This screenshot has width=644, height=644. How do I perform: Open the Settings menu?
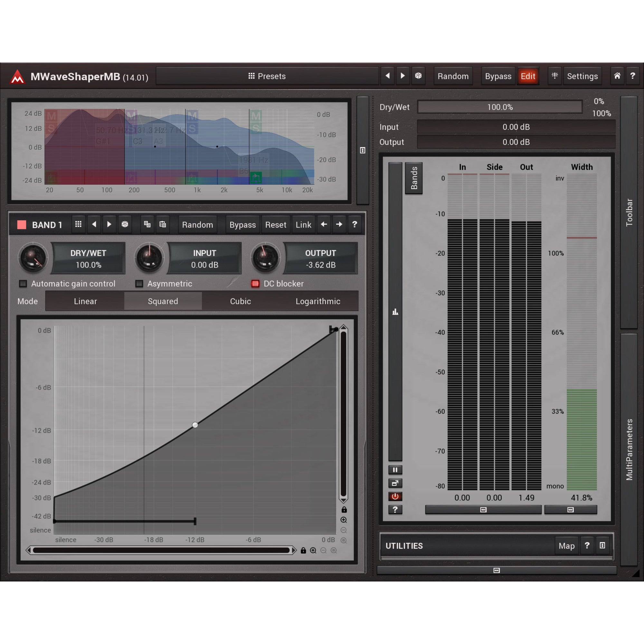tap(582, 76)
